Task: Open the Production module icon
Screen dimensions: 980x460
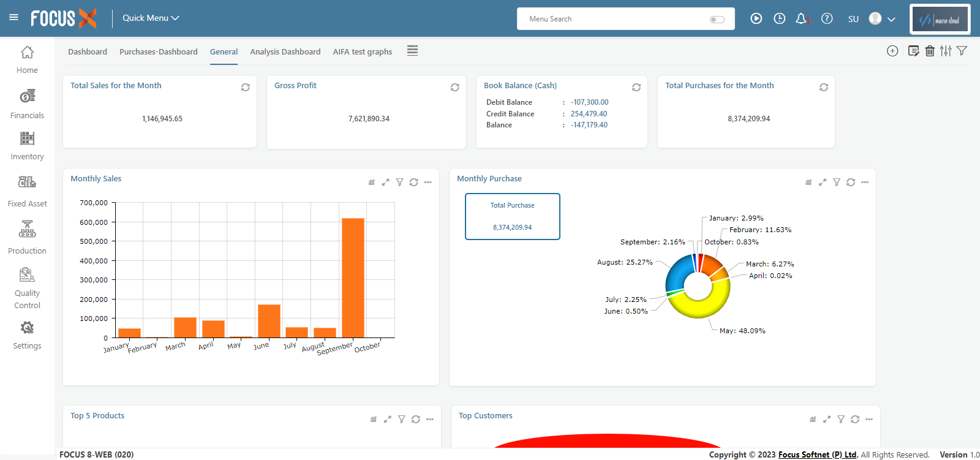Action: [x=27, y=230]
